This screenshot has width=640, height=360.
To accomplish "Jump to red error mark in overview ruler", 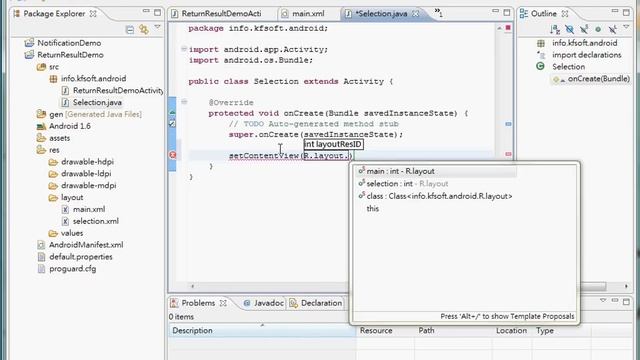I will click(508, 154).
